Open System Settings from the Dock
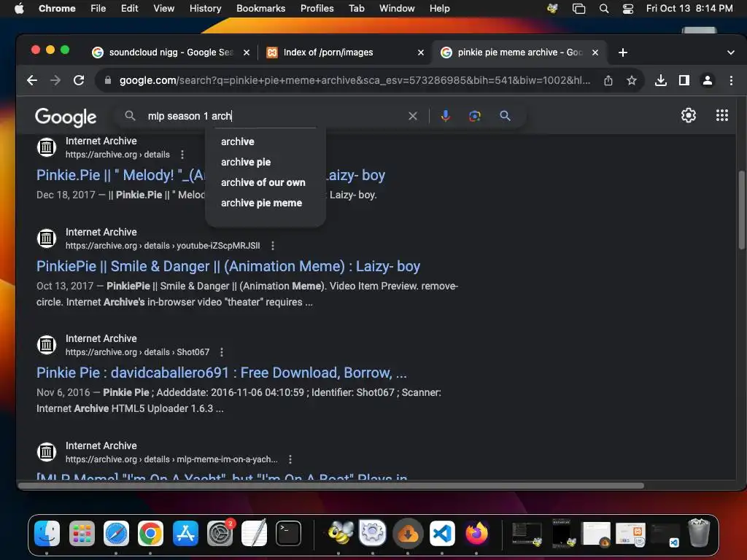 220,533
